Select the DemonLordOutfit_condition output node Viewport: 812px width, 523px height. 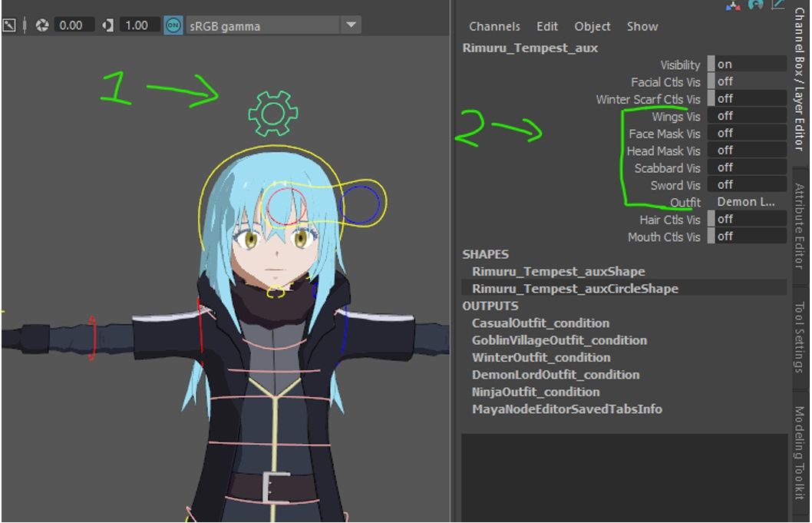[x=555, y=375]
